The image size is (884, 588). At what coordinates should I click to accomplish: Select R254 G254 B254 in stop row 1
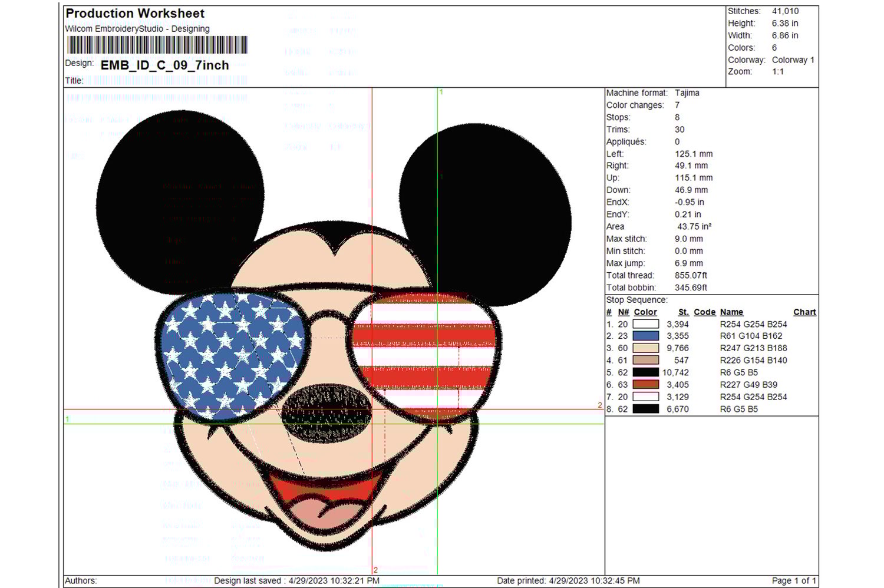(x=754, y=324)
